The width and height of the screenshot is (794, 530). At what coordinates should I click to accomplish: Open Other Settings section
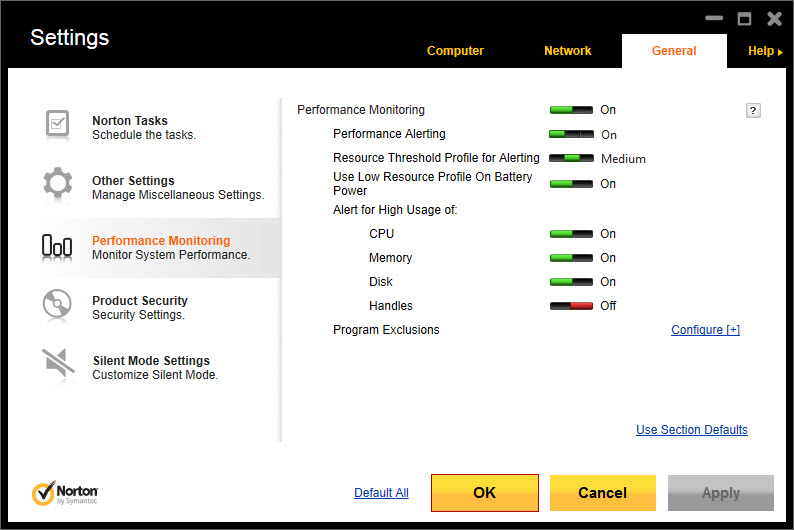[x=133, y=181]
